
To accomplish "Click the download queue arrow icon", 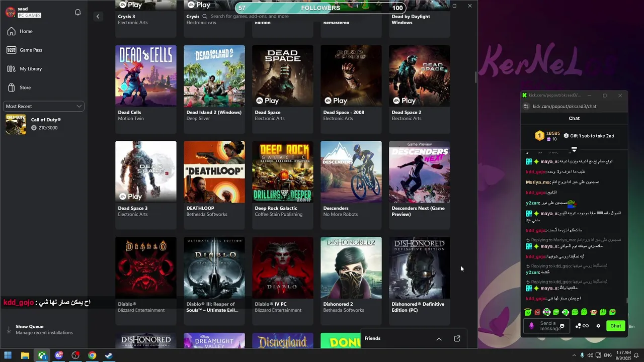I will tap(9, 330).
